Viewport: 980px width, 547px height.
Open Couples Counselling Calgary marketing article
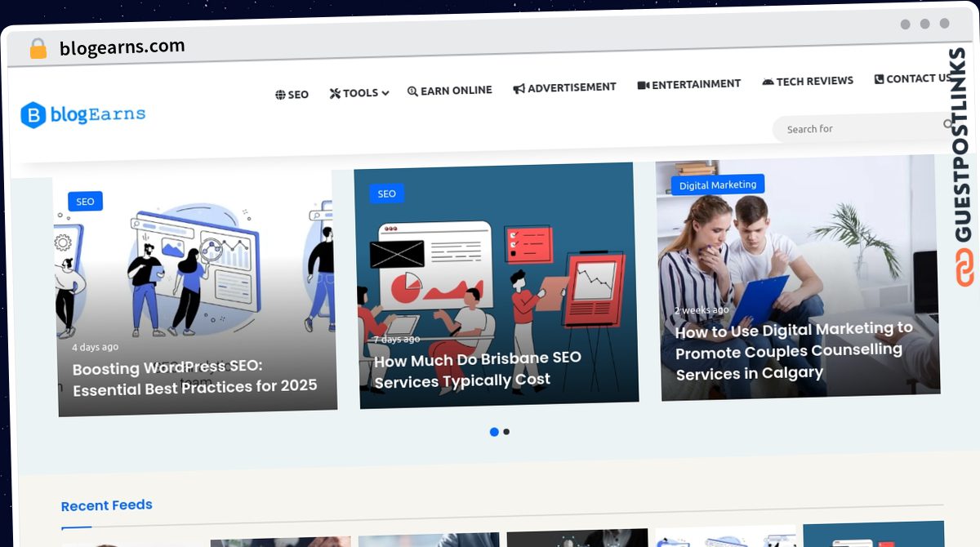[794, 351]
